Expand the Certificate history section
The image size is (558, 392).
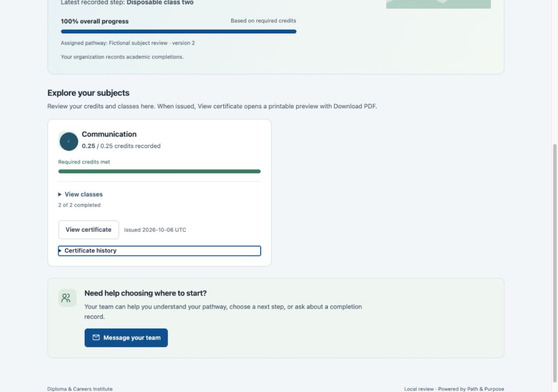tap(159, 251)
